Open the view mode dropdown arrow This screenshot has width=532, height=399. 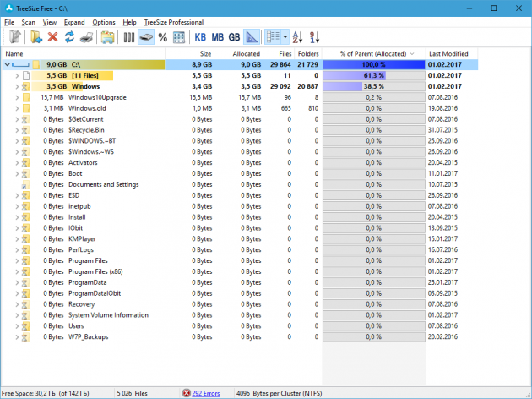tap(285, 37)
